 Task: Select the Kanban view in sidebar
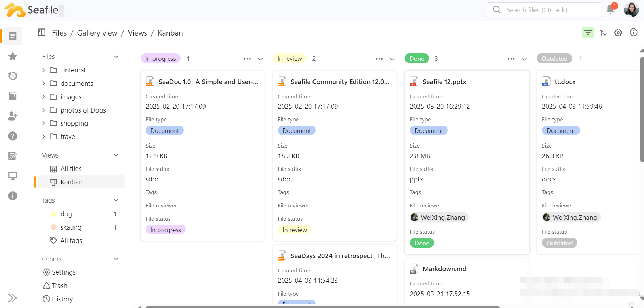coord(71,182)
